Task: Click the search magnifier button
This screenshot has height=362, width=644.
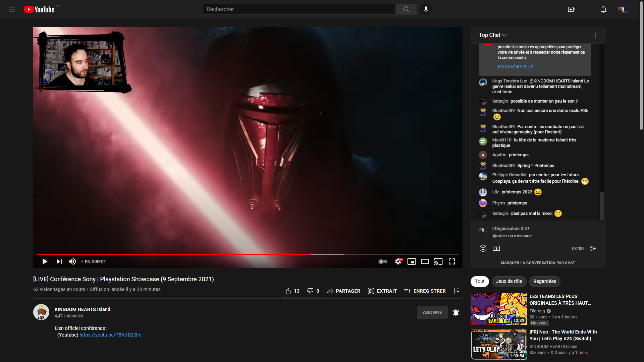Action: [x=406, y=9]
